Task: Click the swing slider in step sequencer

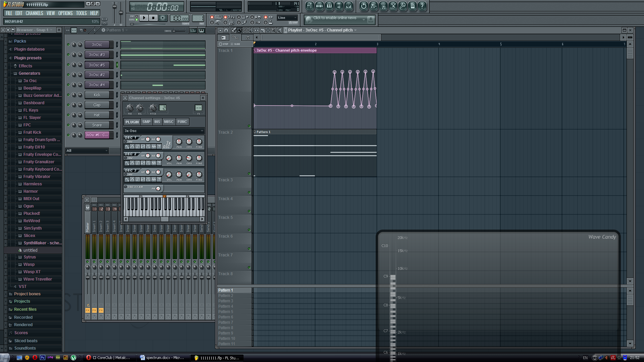Action: (x=179, y=30)
